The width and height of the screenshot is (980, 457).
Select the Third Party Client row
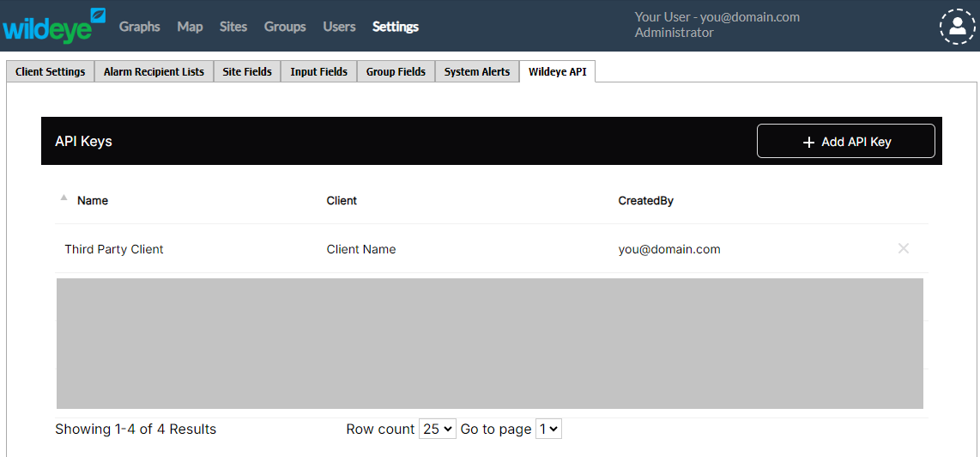click(114, 249)
